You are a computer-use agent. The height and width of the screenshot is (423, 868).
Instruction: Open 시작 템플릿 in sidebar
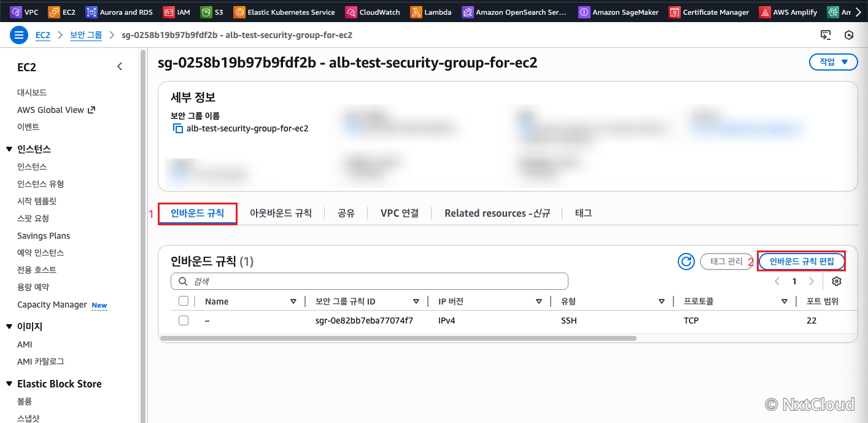(37, 201)
